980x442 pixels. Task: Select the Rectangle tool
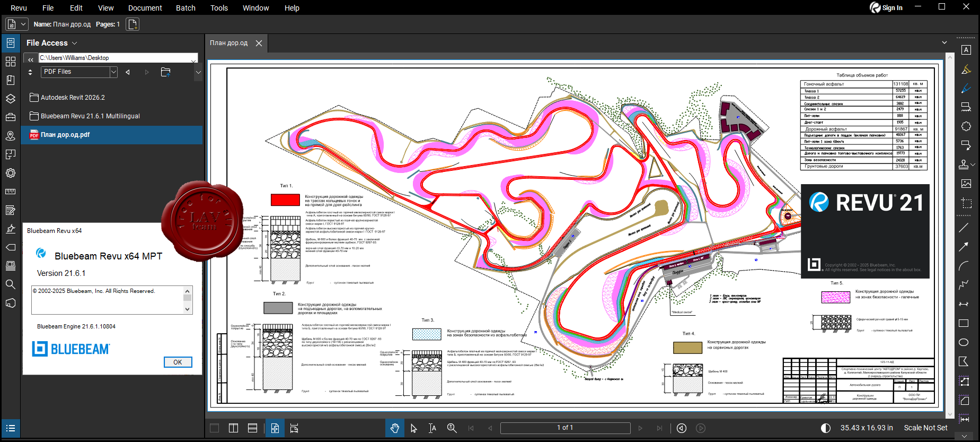pyautogui.click(x=964, y=323)
